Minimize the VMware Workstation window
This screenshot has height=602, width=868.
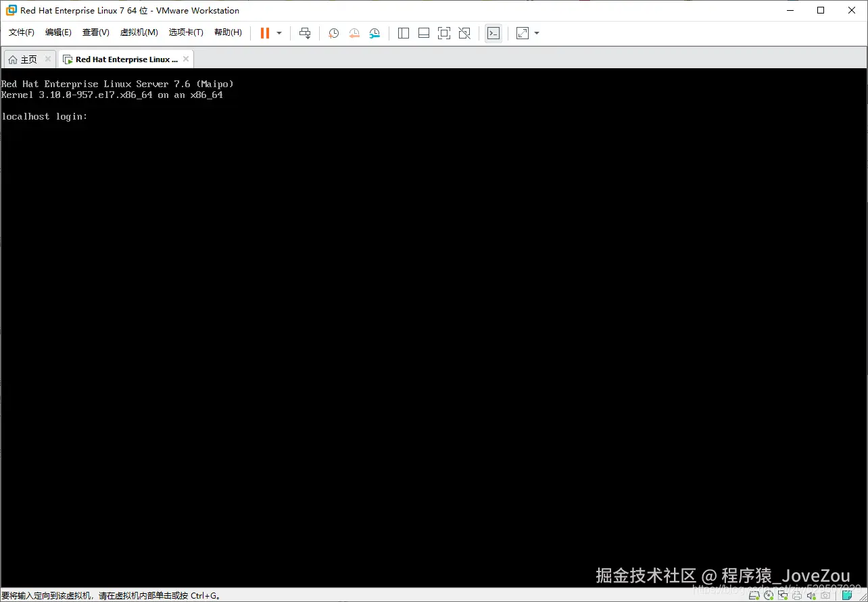(790, 10)
